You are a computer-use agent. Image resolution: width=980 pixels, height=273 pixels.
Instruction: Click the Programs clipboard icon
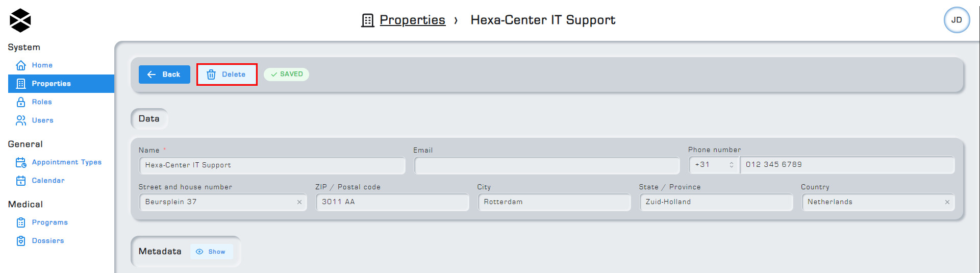(21, 222)
